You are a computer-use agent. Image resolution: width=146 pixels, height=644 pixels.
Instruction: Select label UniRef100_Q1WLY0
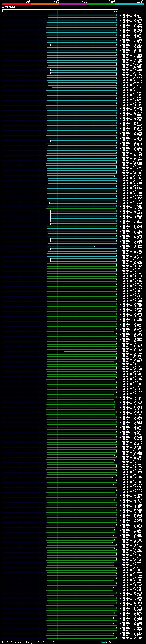click(131, 352)
